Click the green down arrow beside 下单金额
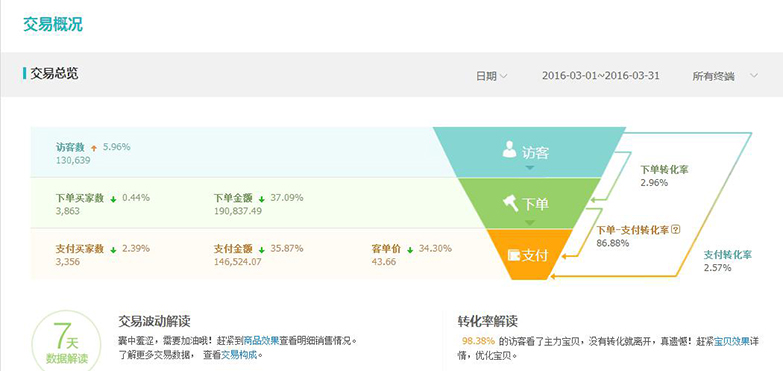783x371 pixels. tap(262, 199)
